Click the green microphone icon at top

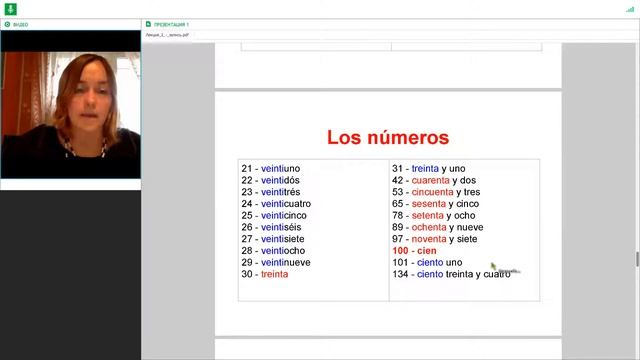(x=11, y=9)
